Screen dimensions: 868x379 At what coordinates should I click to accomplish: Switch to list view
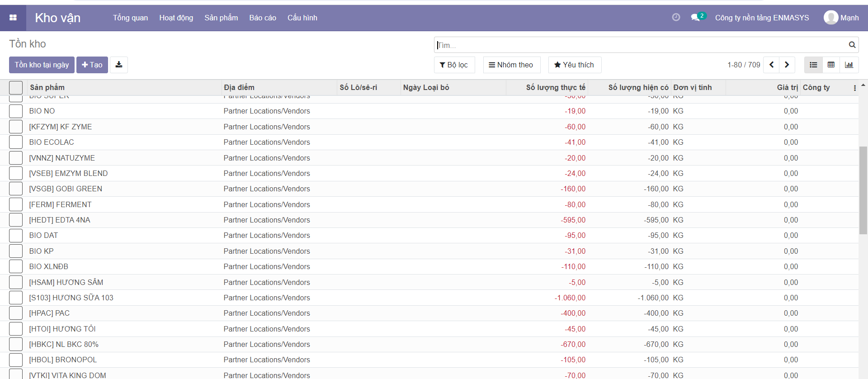tap(813, 65)
